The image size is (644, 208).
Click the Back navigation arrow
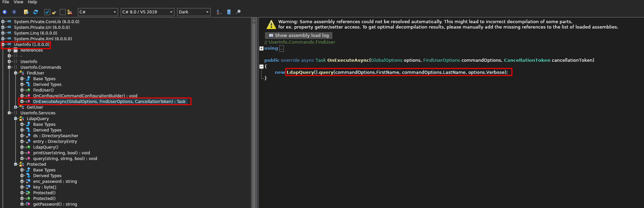[x=5, y=12]
